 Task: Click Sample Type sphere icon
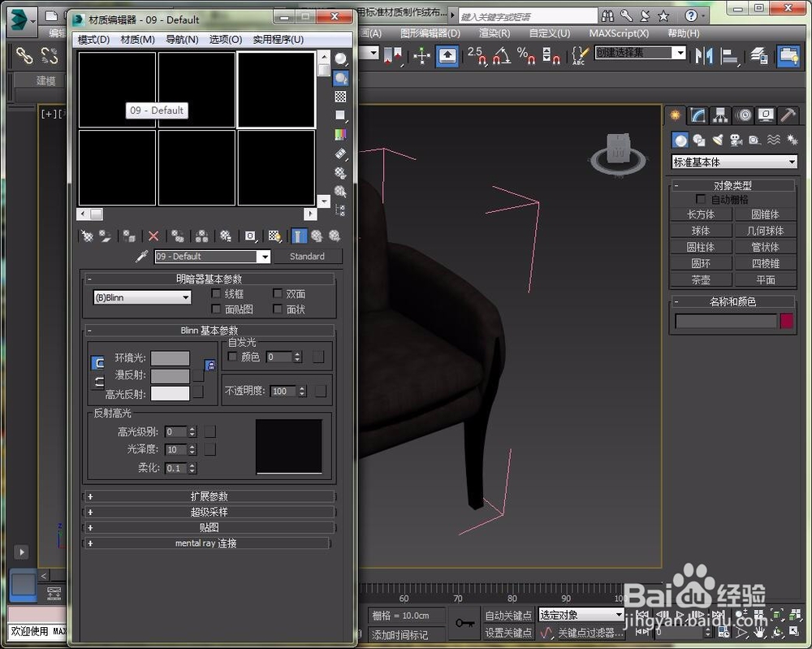click(x=340, y=58)
